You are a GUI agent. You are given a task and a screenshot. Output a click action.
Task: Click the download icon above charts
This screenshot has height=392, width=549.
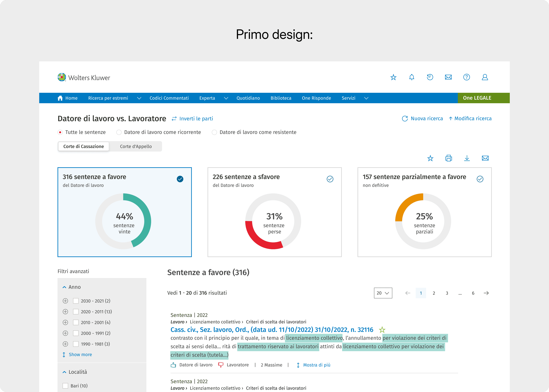[x=467, y=158]
